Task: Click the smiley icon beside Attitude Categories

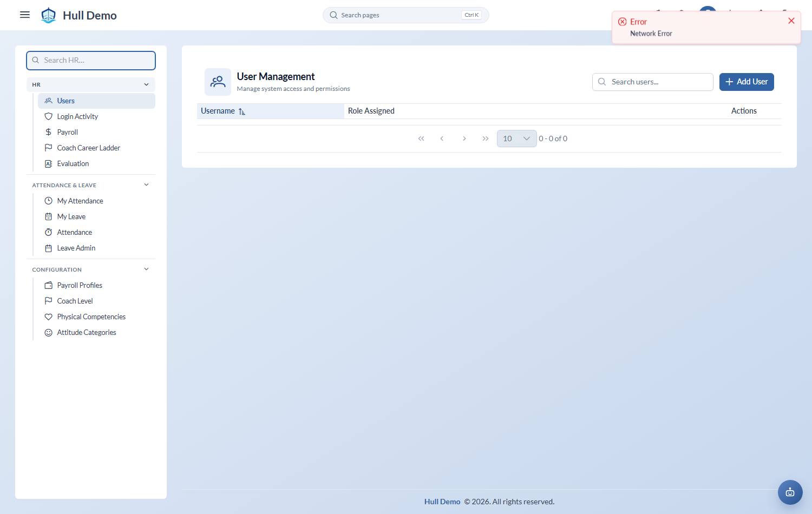Action: click(48, 332)
